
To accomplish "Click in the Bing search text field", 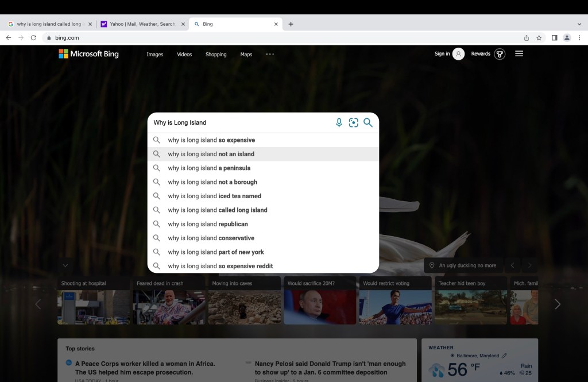I will tap(241, 122).
